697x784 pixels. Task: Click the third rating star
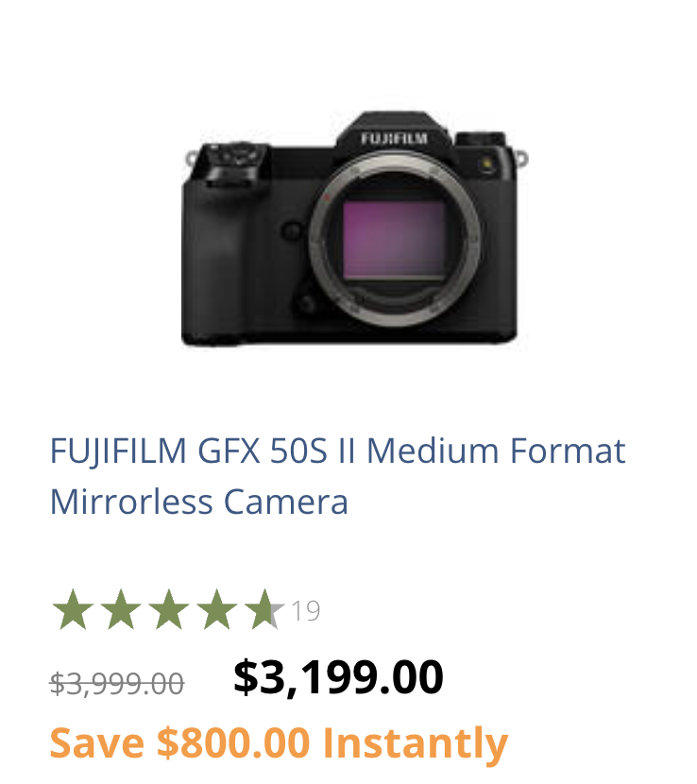tap(168, 610)
